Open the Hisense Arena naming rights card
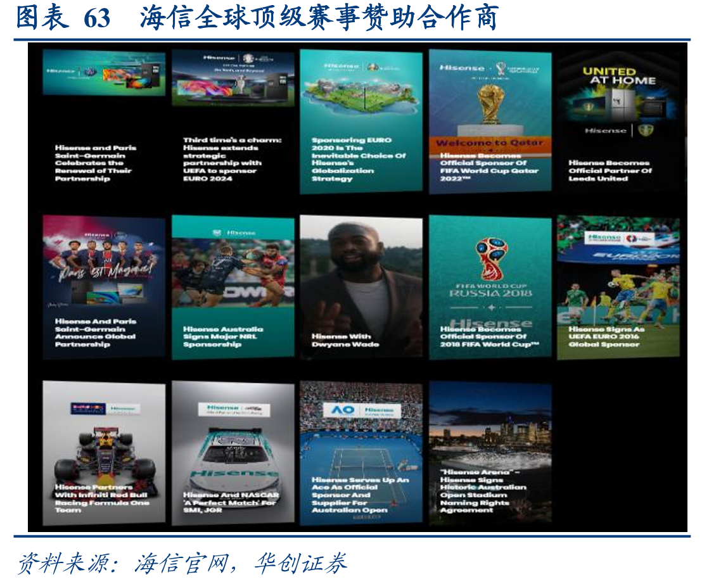Screen dimensions: 728x584 pos(490,453)
